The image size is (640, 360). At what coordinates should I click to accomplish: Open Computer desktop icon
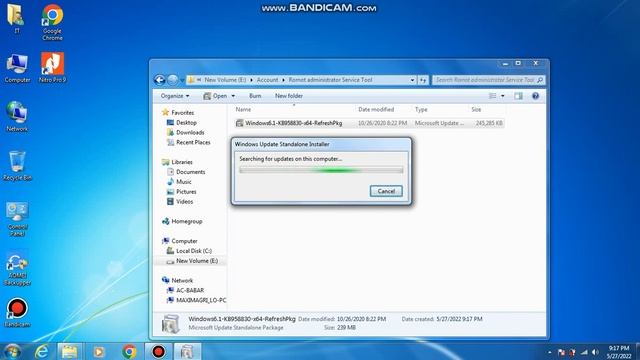17,68
